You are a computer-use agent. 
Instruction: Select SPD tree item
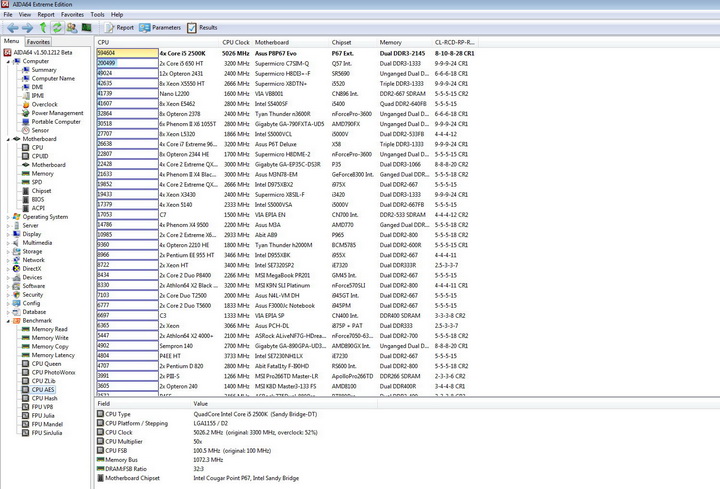pos(37,182)
